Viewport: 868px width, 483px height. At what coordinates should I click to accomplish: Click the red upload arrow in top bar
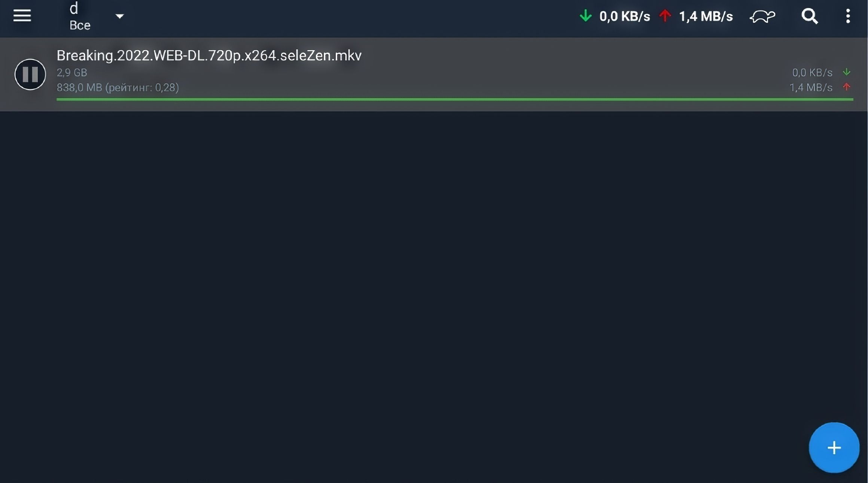coord(665,16)
